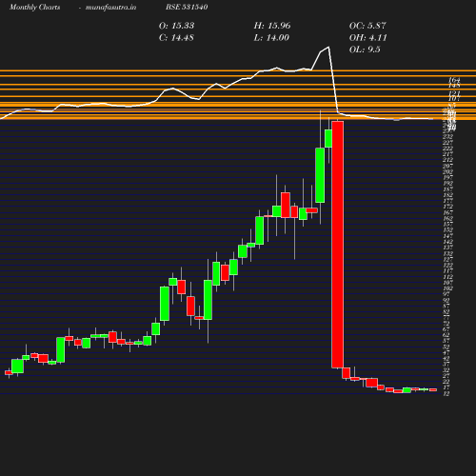Viewport: 476px width, 476px height.
Task: Click the "OL: 9.5" value
Action: (x=365, y=50)
